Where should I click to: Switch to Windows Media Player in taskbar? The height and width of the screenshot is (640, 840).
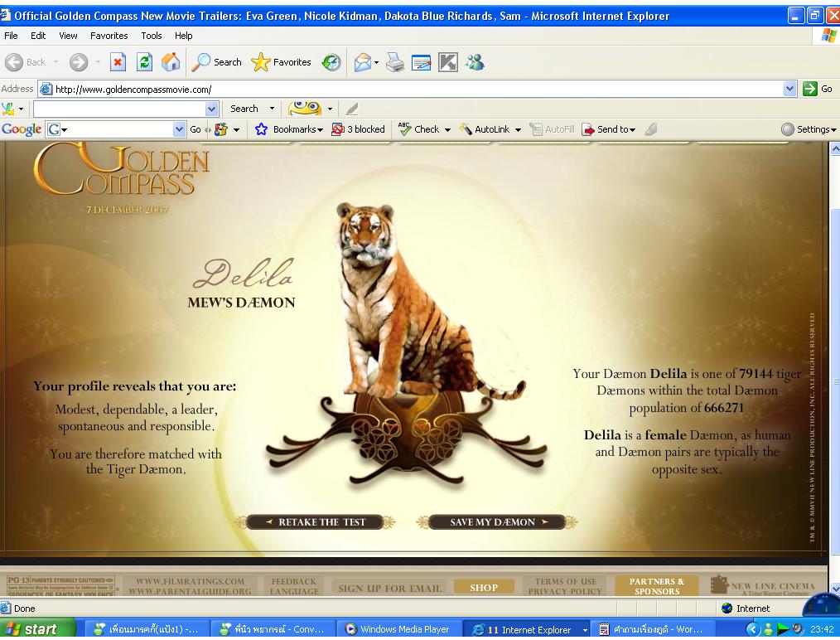click(398, 629)
